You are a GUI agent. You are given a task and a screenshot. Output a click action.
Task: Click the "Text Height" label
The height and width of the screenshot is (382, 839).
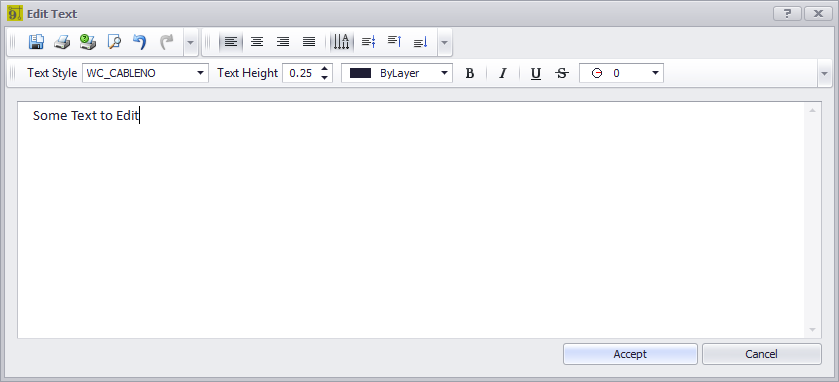coord(247,73)
